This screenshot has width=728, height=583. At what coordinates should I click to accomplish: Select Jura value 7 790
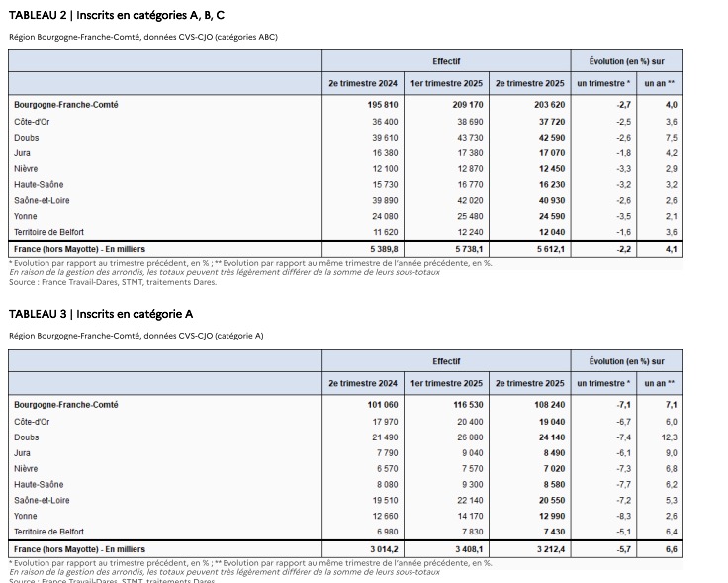[x=387, y=453]
